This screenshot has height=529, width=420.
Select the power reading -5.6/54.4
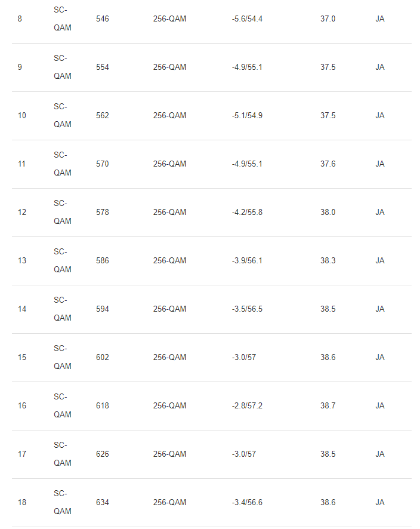click(247, 19)
